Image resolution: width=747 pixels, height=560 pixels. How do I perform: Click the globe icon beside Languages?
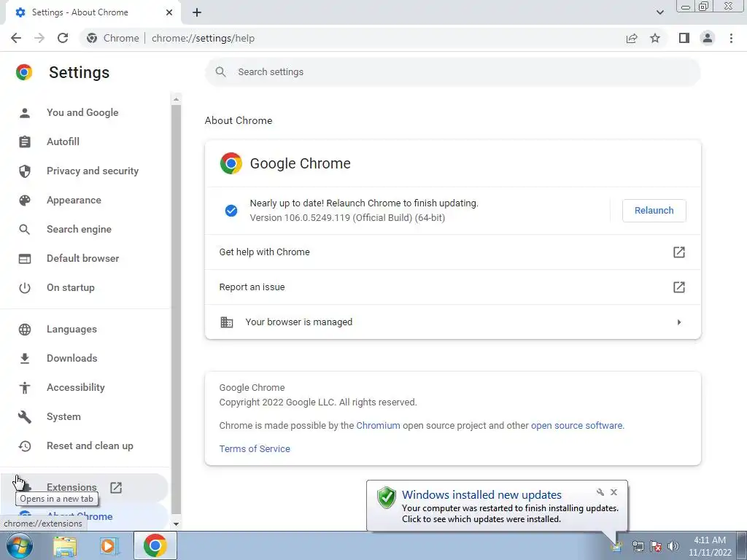[24, 330]
